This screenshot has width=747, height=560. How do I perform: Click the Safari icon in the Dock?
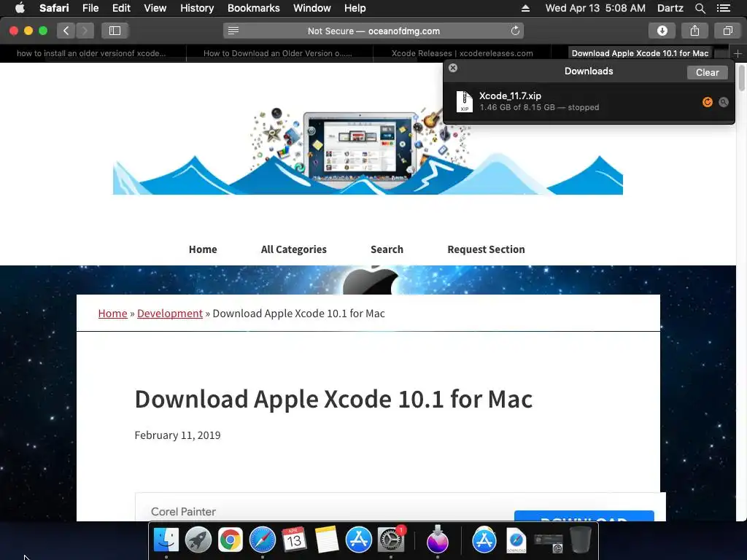262,540
